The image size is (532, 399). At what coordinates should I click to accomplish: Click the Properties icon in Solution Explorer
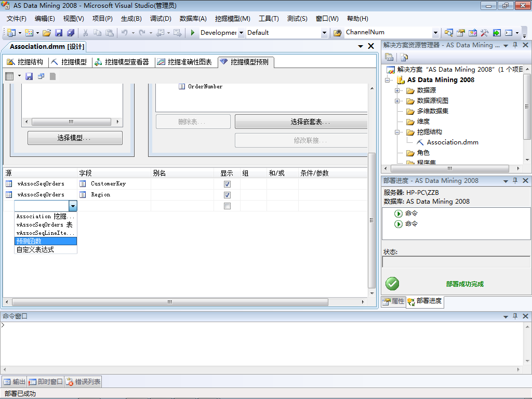389,57
